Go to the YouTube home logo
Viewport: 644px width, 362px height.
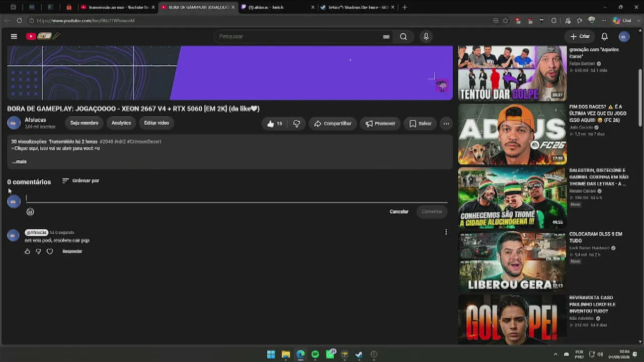click(x=43, y=36)
